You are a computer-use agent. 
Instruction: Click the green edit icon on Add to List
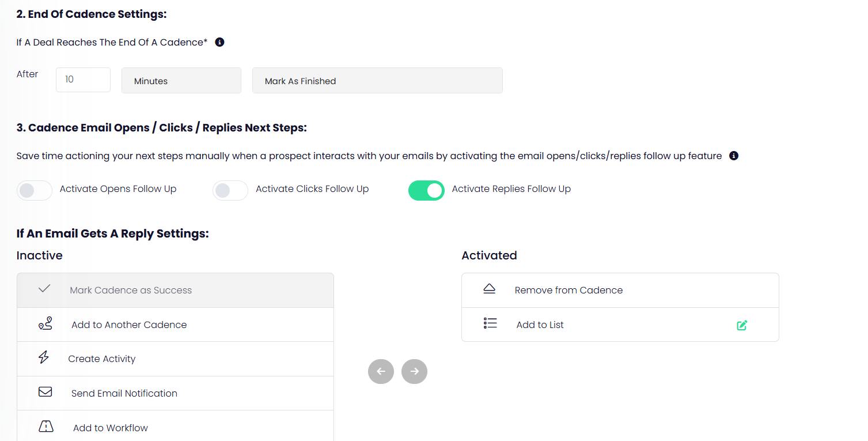742,325
